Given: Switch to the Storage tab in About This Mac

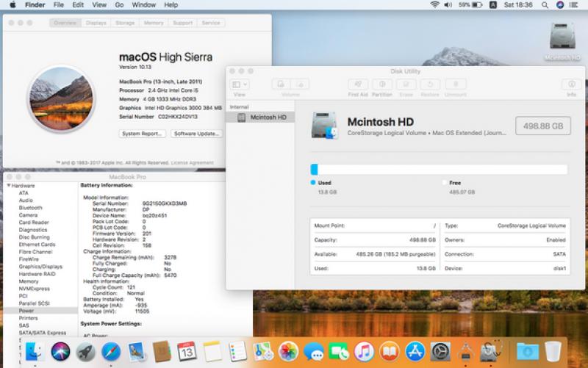Looking at the screenshot, I should click(125, 23).
